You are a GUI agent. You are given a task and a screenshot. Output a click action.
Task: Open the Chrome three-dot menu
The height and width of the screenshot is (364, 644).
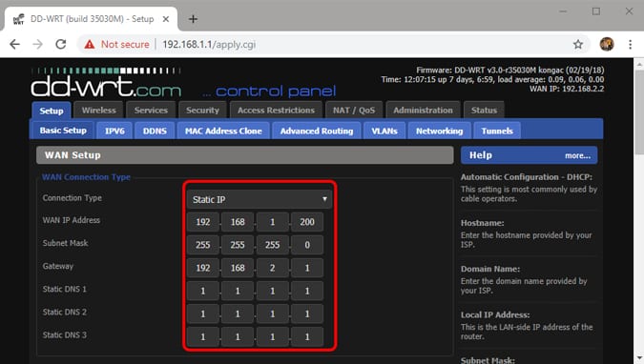(x=630, y=45)
